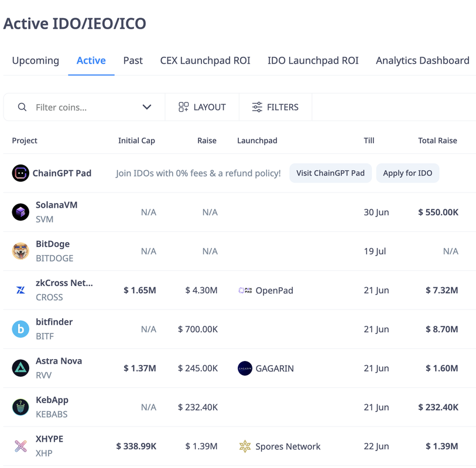Viewport: 476px width, 468px height.
Task: Open the CEX Launchpad ROI tab
Action: tap(206, 60)
